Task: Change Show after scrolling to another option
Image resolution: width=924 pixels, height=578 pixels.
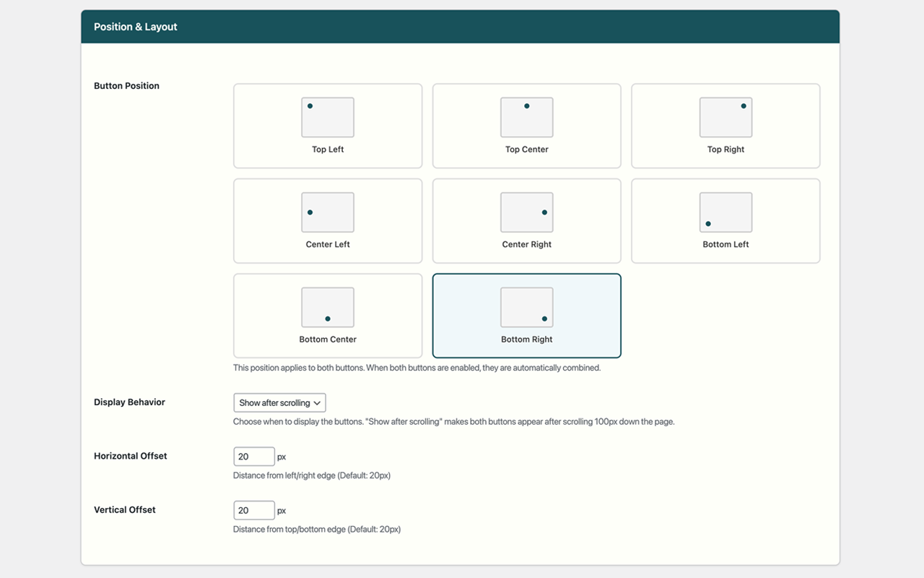Action: tap(279, 402)
